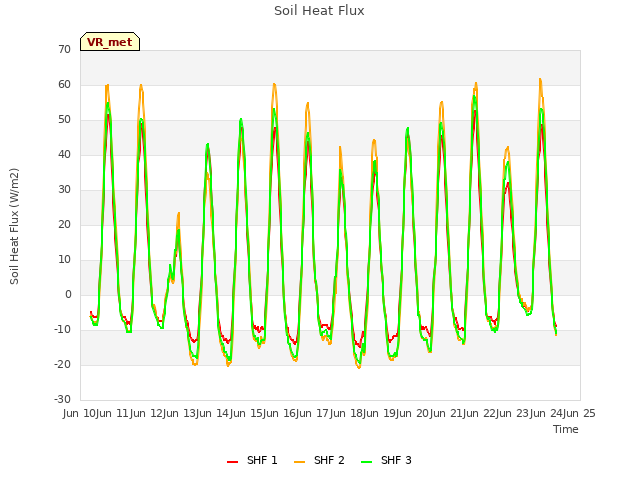
Task: Click the 40 y-axis tick label
Action: point(64,155)
